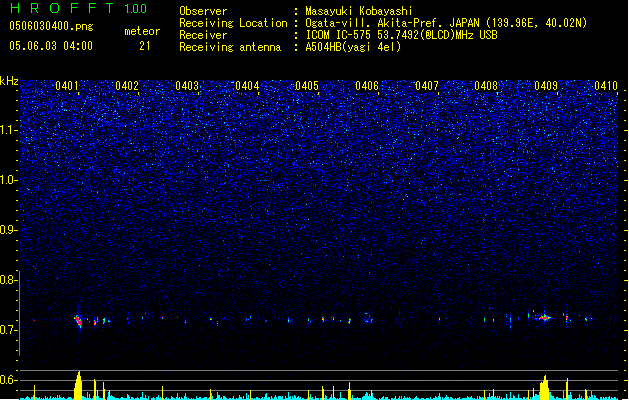Click the A504HB(yagi 4el) antenna text

pos(353,47)
